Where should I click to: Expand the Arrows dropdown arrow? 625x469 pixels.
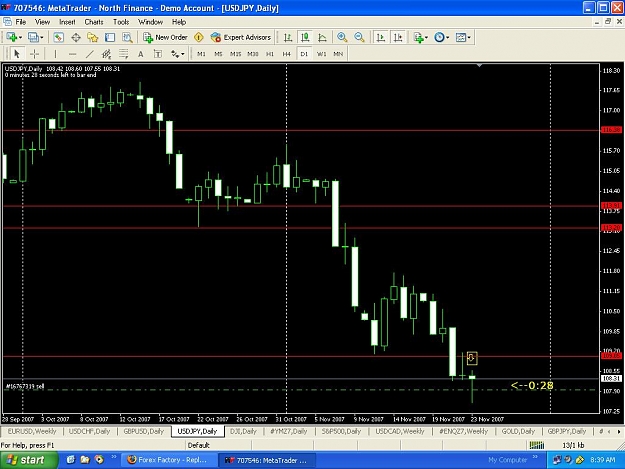coord(183,54)
